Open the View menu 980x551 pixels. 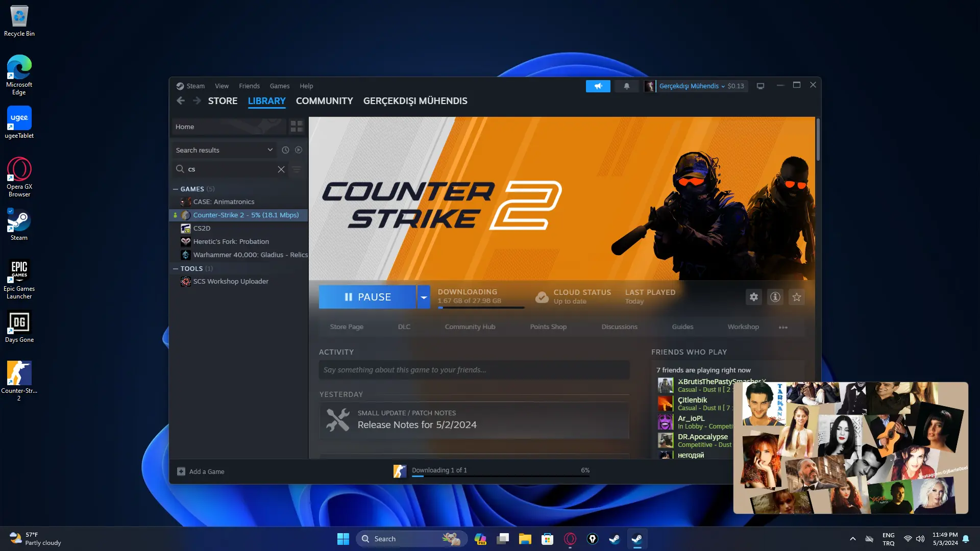[222, 86]
